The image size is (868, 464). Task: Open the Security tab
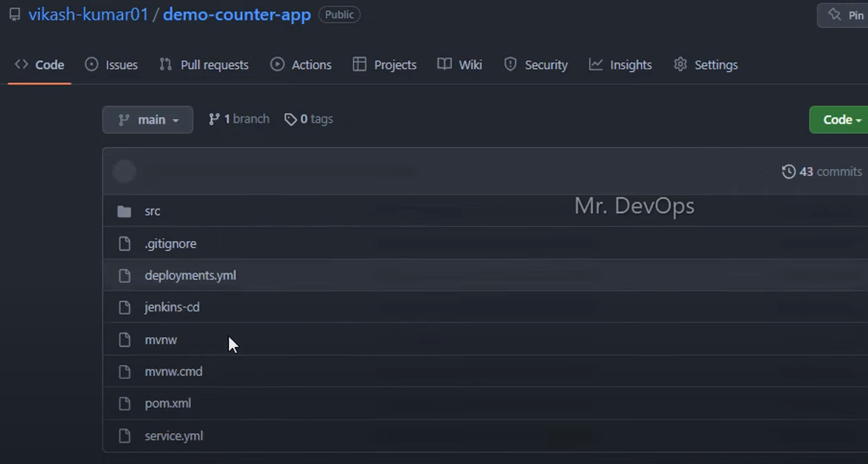coord(536,65)
